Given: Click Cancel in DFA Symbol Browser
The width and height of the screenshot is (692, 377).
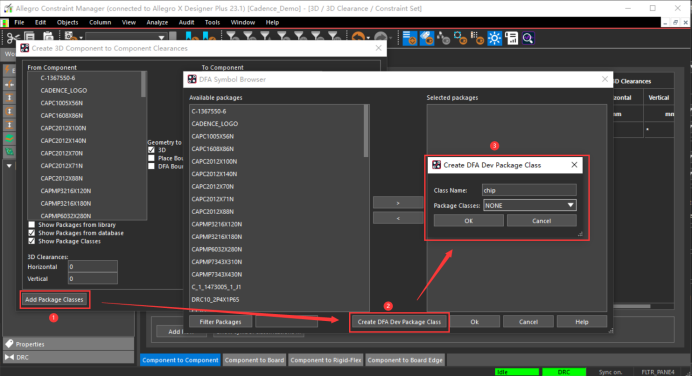Looking at the screenshot, I should click(528, 322).
